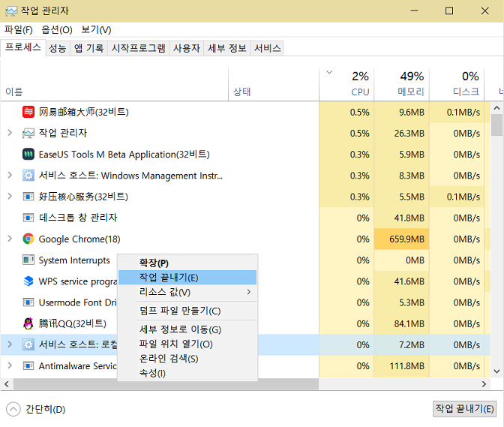Select the 프로세스 tab
The image size is (504, 427).
(x=23, y=47)
